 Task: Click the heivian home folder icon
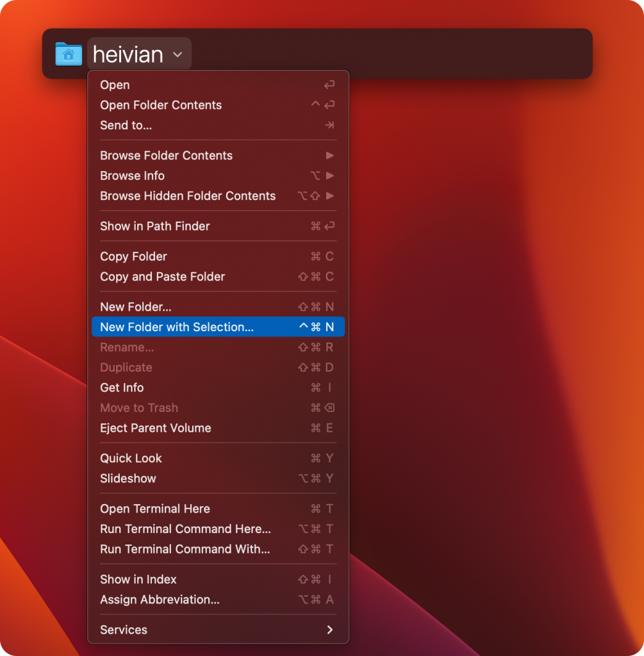tap(69, 54)
